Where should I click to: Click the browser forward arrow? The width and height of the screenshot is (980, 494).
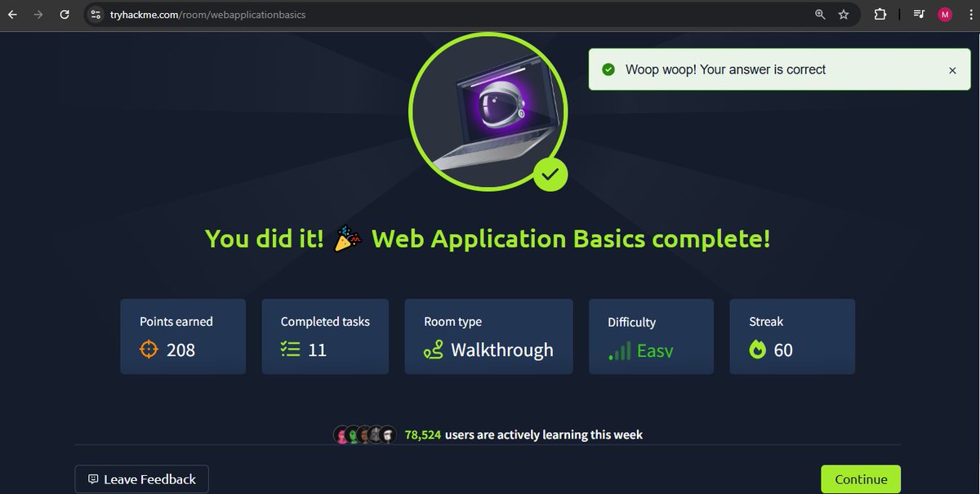click(38, 15)
